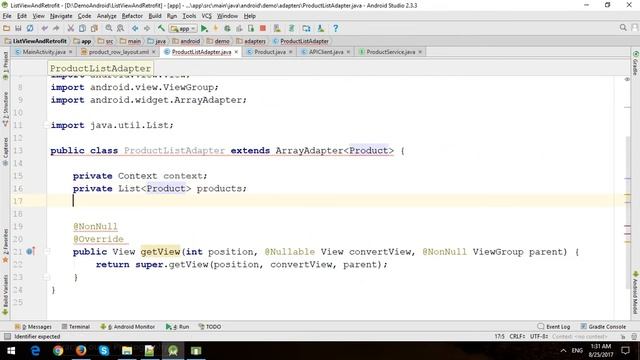Navigate forward with the right arrow icon

[x=147, y=28]
